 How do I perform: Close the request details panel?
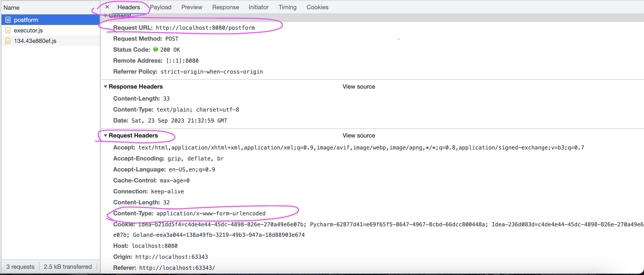(107, 7)
